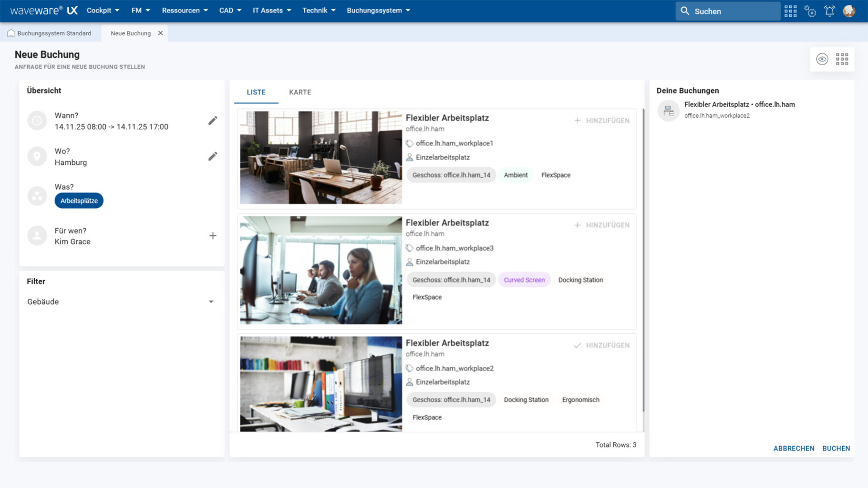Toggle the Arbeitsplätze filter chip
This screenshot has height=488, width=868.
tap(79, 201)
